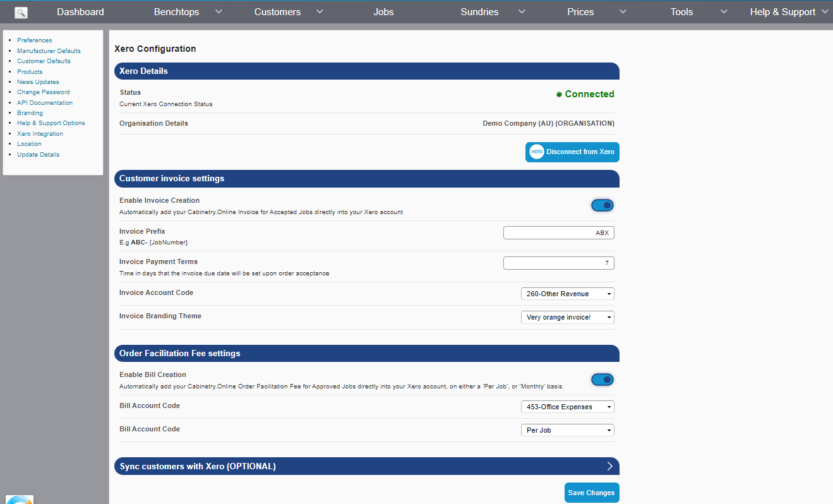Viewport: 833px width, 504px height.
Task: Open Invoice Branding Theme dropdown
Action: (568, 317)
